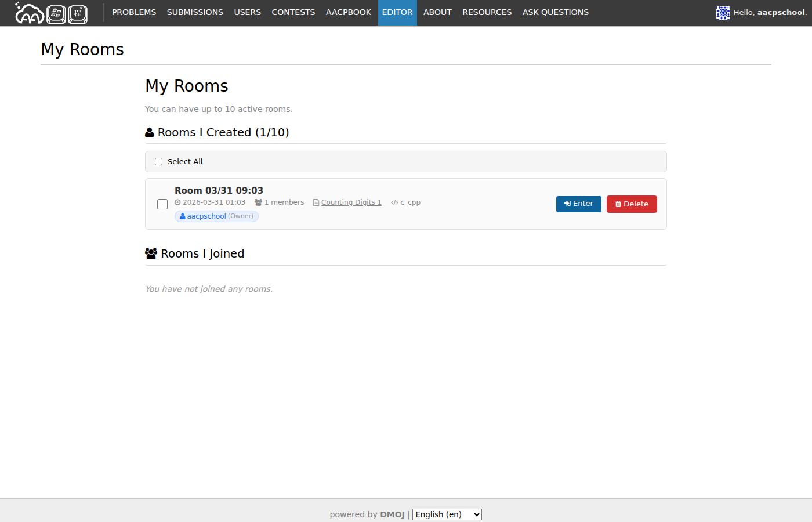Open the Ask Questions menu item

click(x=555, y=12)
